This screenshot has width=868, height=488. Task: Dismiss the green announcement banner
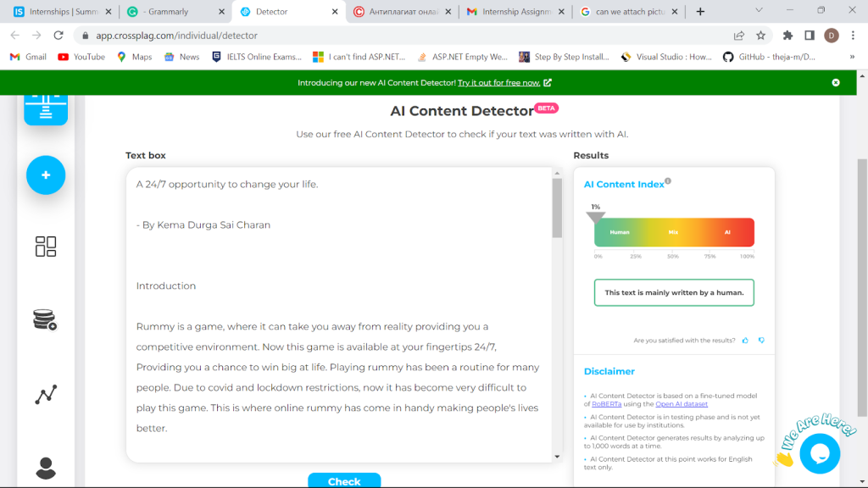[836, 83]
